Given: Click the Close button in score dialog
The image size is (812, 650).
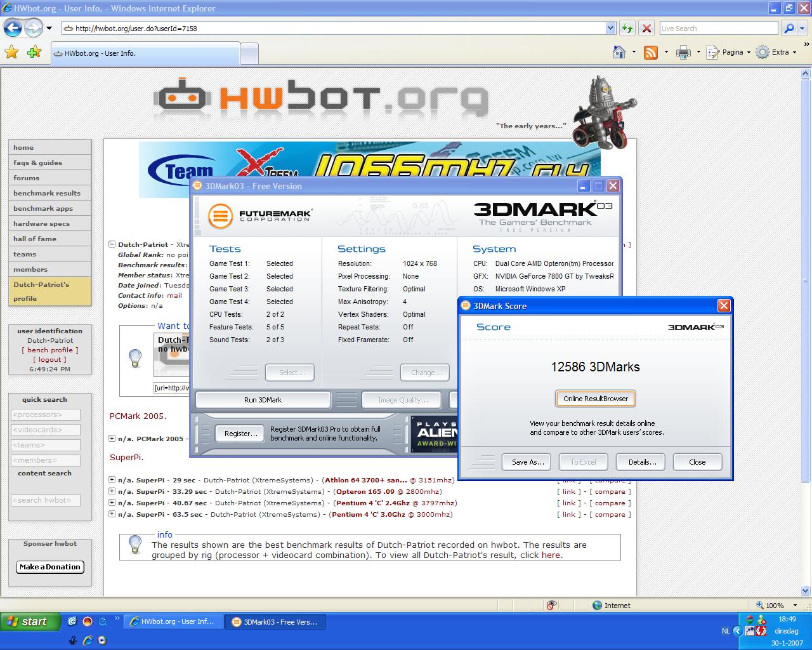Looking at the screenshot, I should tap(697, 462).
